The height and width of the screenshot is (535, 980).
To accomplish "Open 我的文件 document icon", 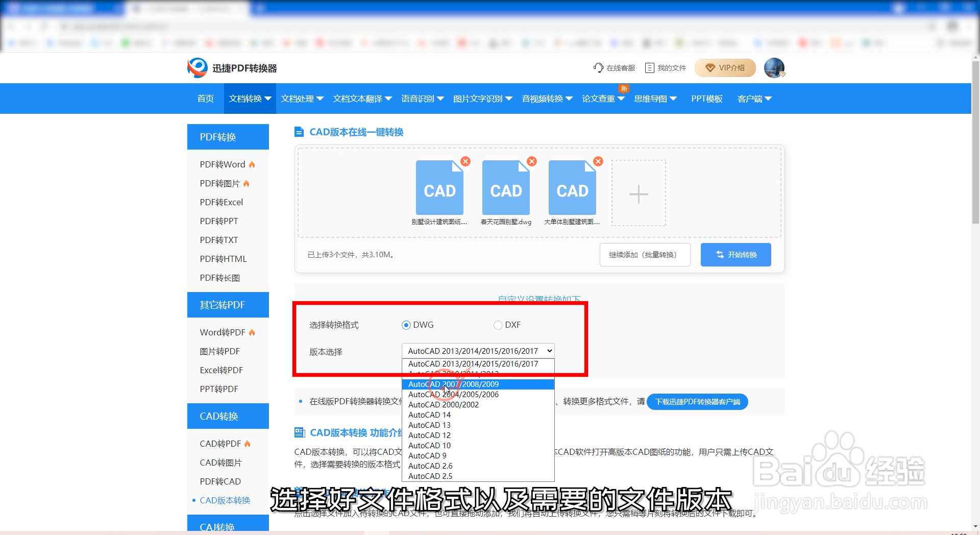I will (x=650, y=68).
